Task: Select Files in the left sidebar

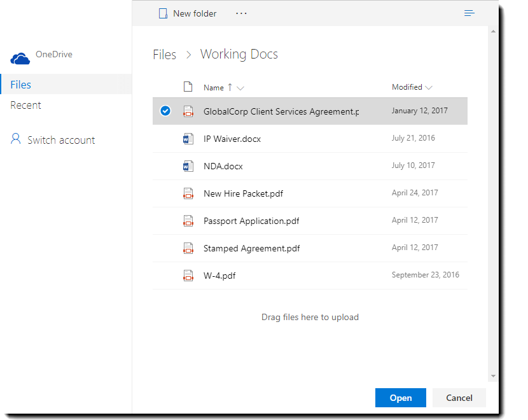Action: pyautogui.click(x=21, y=84)
